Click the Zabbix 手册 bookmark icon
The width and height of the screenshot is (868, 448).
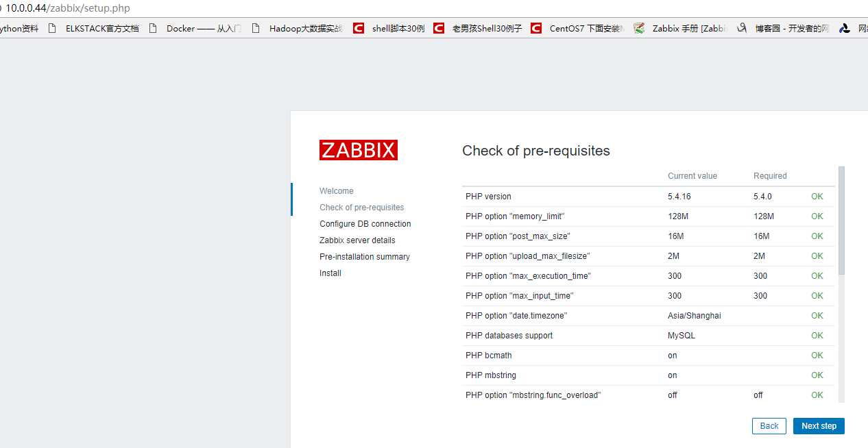[639, 28]
